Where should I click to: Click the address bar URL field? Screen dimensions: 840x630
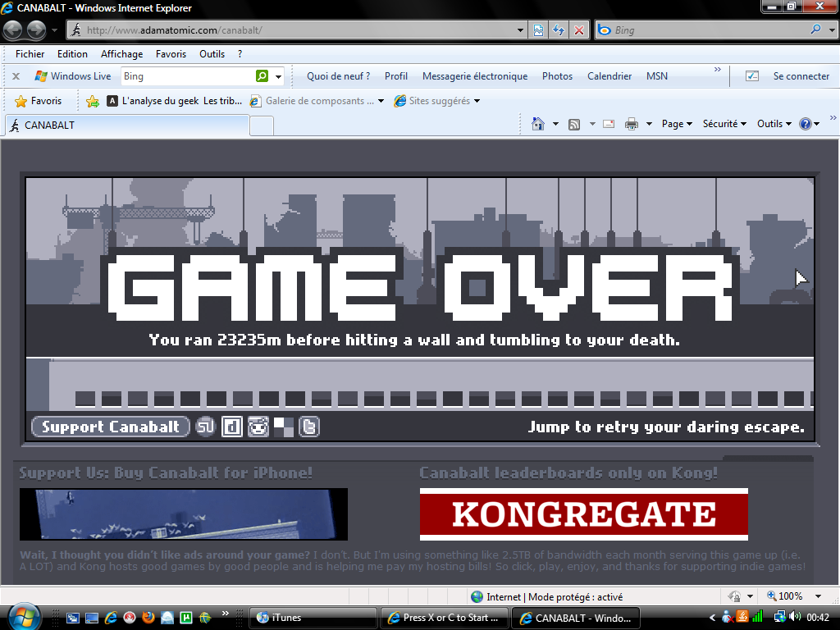coord(297,30)
